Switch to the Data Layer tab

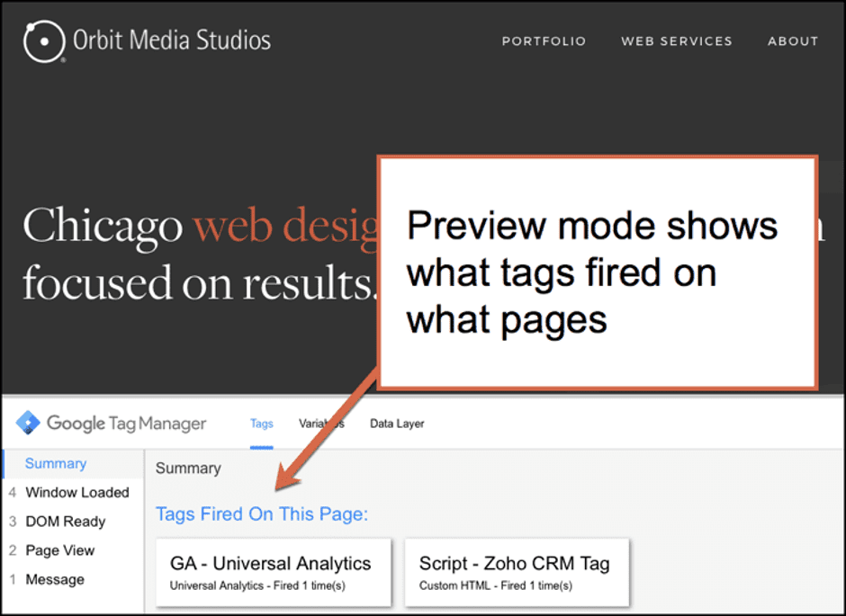click(397, 424)
